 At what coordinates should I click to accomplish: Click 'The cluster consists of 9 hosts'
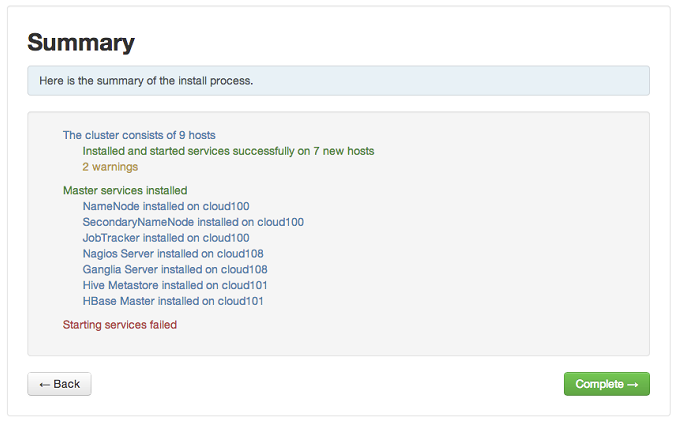(139, 135)
